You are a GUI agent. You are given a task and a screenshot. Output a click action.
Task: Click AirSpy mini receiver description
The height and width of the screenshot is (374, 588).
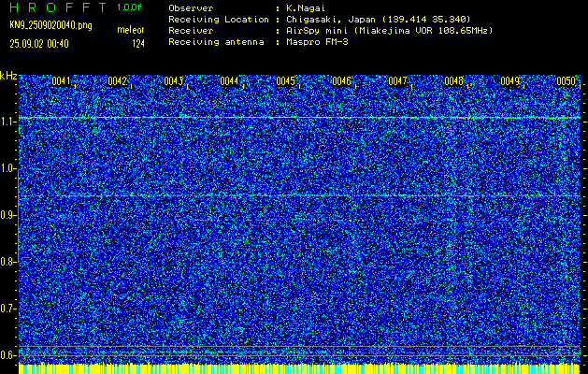pyautogui.click(x=389, y=31)
